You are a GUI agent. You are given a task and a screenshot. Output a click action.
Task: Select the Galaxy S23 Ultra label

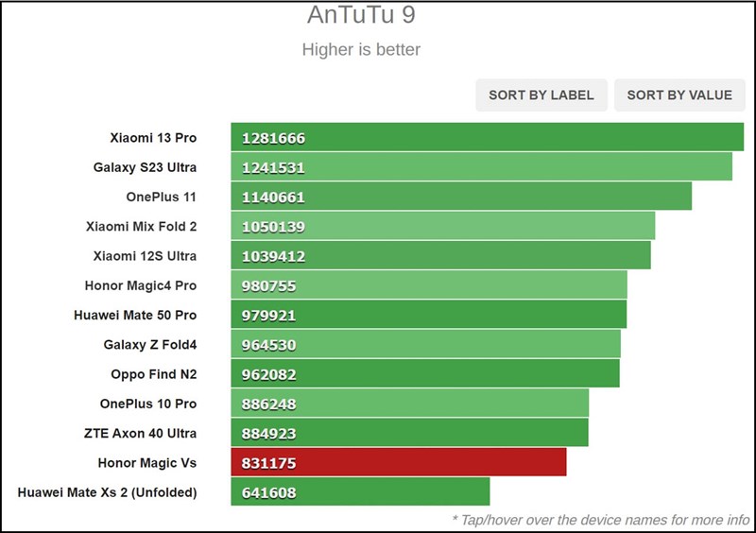pyautogui.click(x=145, y=167)
